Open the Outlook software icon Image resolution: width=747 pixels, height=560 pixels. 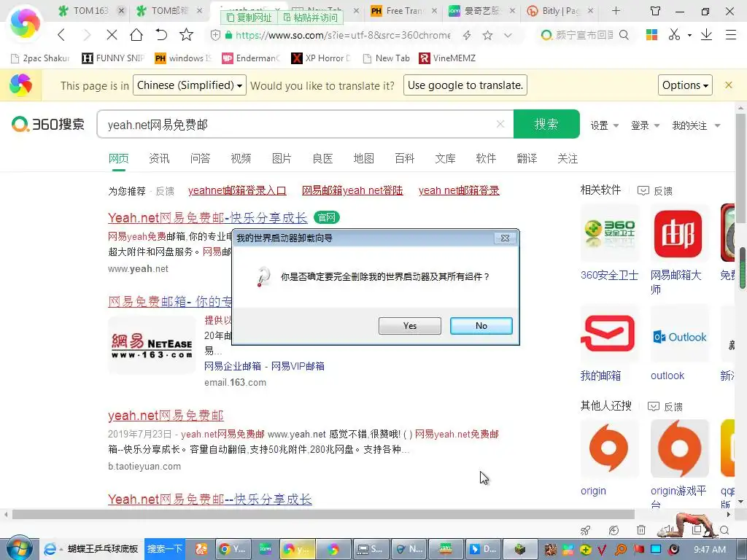tap(680, 337)
